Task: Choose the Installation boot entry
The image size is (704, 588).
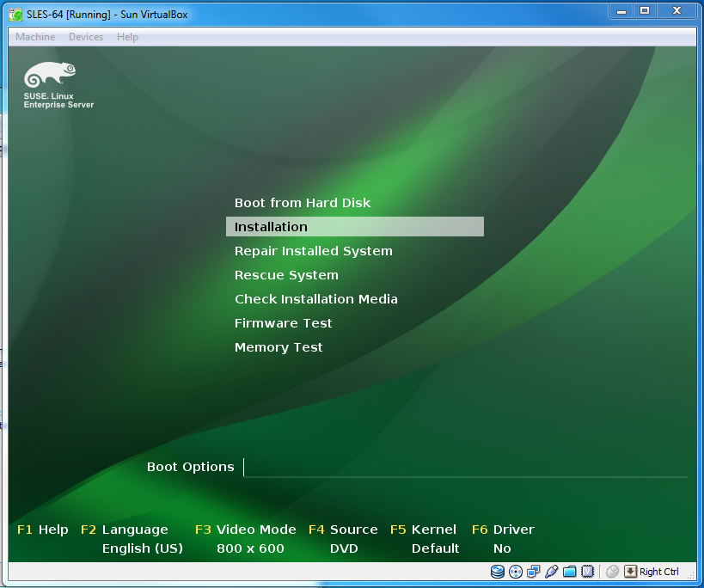Action: [x=355, y=227]
